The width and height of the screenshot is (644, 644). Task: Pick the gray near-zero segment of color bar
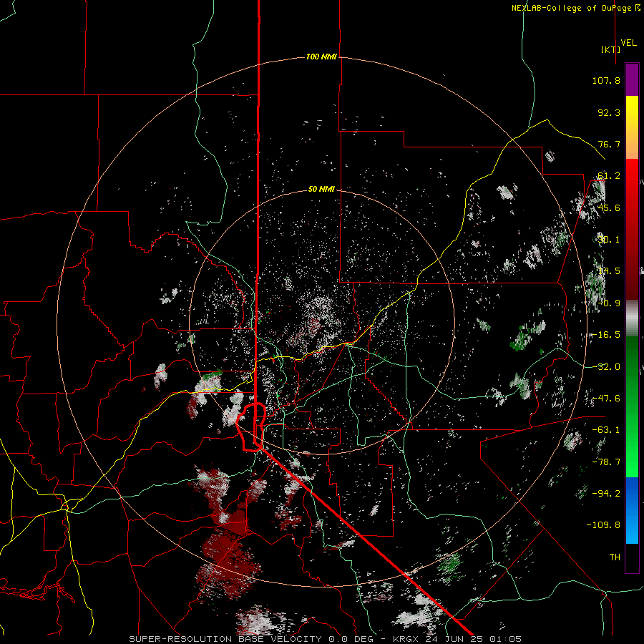coord(632,318)
